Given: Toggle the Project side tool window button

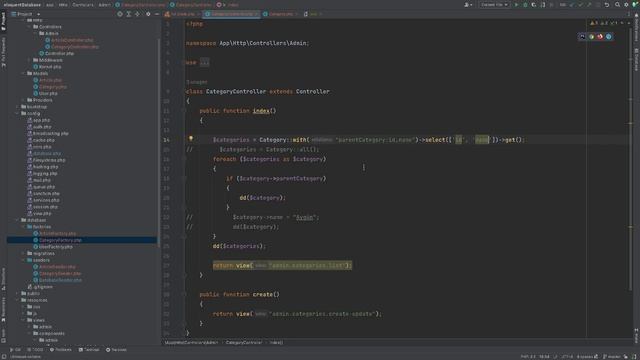Looking at the screenshot, I should tap(3, 21).
